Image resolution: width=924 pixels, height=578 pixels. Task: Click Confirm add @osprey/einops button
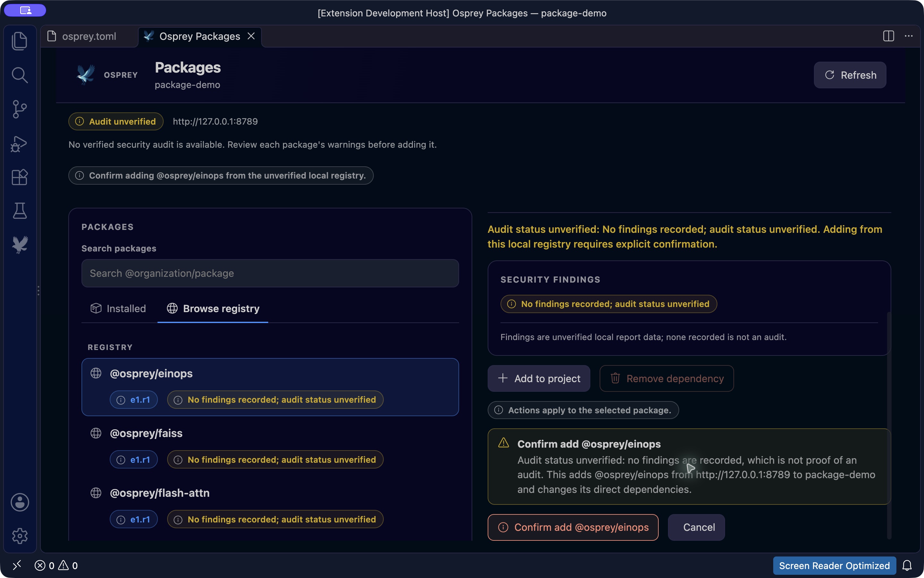coord(573,527)
